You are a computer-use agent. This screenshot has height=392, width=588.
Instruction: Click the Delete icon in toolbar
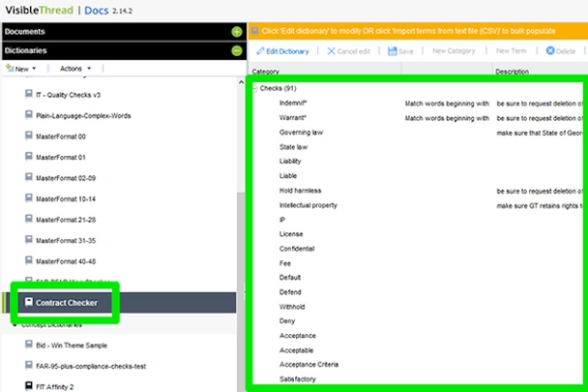point(550,50)
